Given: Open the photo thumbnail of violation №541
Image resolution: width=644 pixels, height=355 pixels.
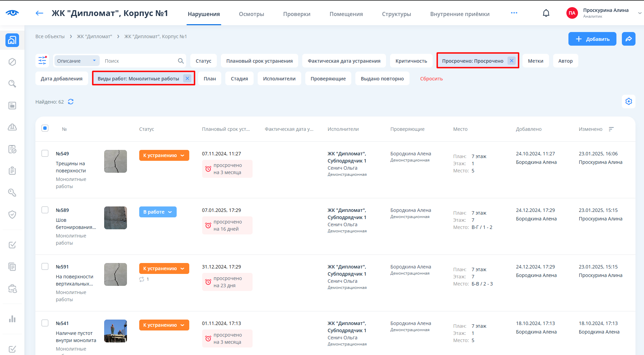Looking at the screenshot, I should click(115, 331).
